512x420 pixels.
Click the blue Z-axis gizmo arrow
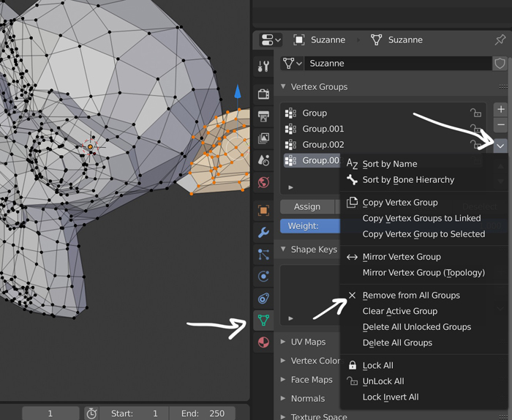coord(238,91)
